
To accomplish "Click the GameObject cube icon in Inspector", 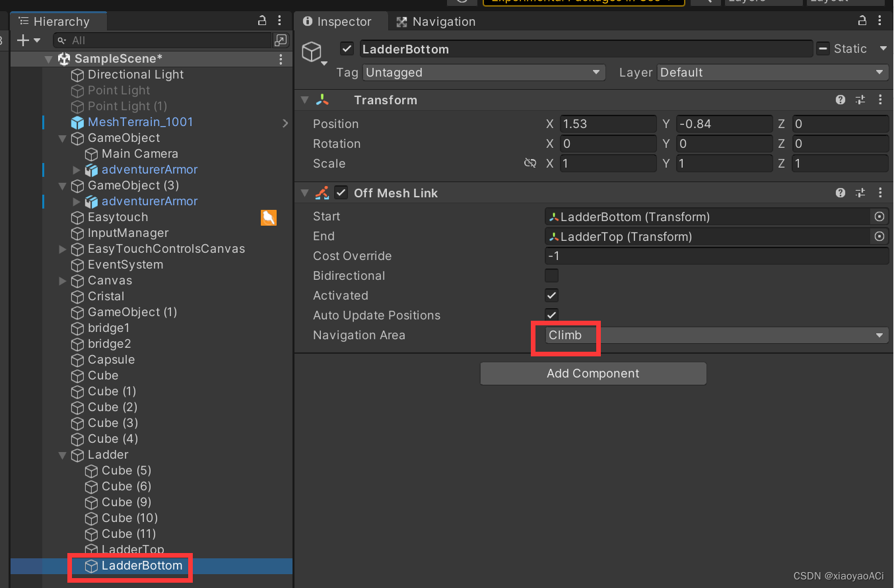I will [x=312, y=51].
